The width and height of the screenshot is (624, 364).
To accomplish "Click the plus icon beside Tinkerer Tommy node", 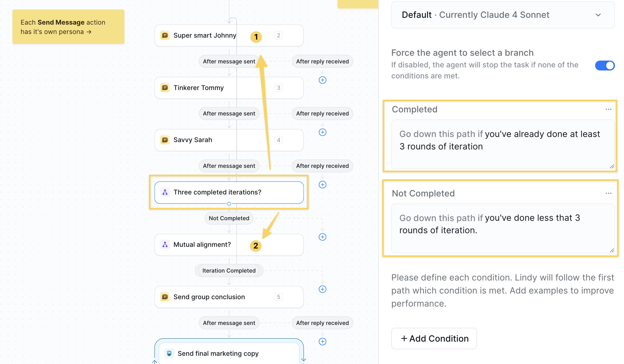I will tap(322, 80).
